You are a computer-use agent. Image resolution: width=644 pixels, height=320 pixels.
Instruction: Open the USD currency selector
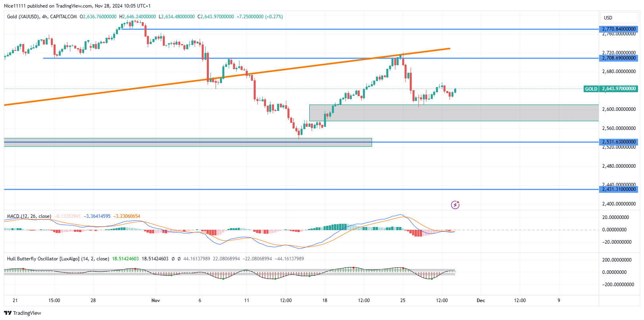point(619,17)
